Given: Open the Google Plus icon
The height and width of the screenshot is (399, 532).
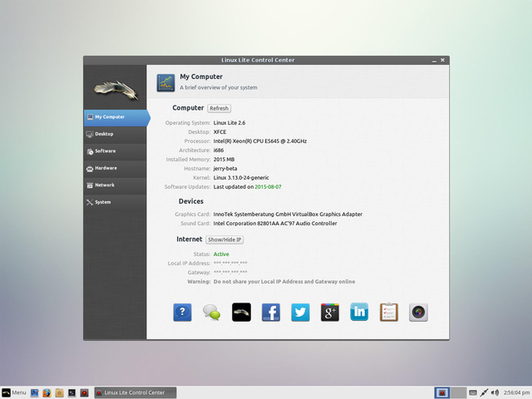Looking at the screenshot, I should (x=330, y=313).
